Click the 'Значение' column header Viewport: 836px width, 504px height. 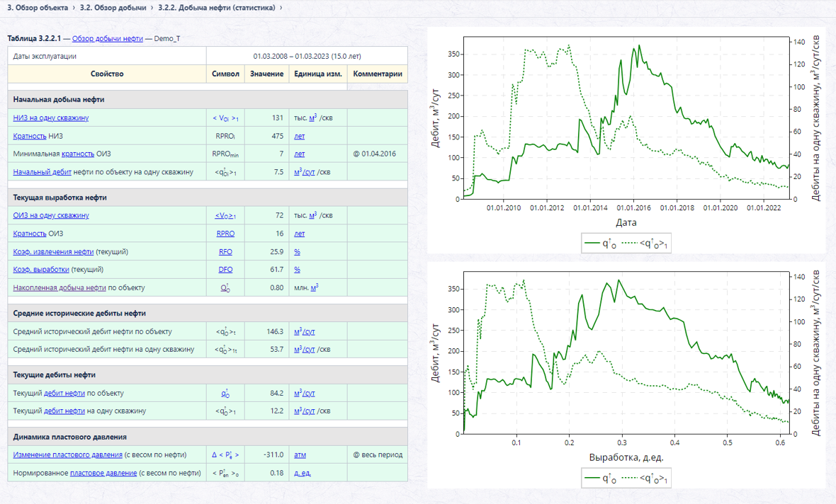click(x=266, y=74)
